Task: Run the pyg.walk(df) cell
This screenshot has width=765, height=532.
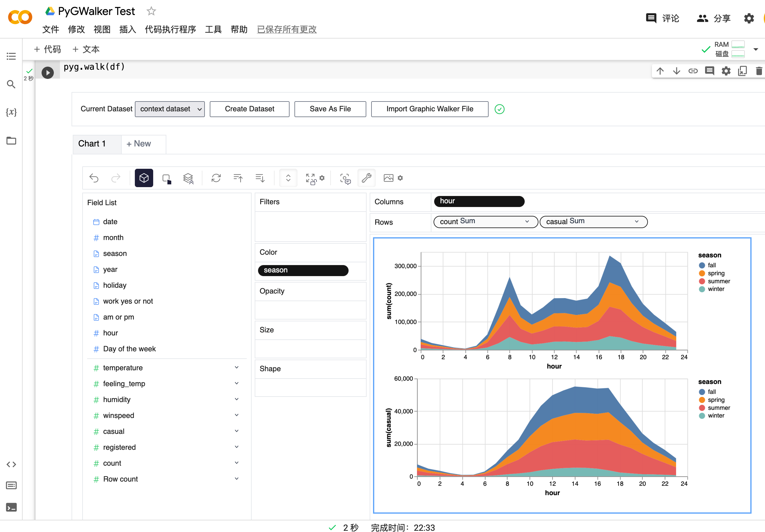Action: tap(48, 73)
